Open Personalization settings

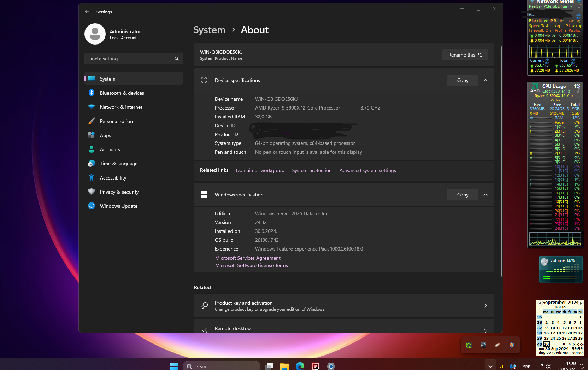(134, 121)
